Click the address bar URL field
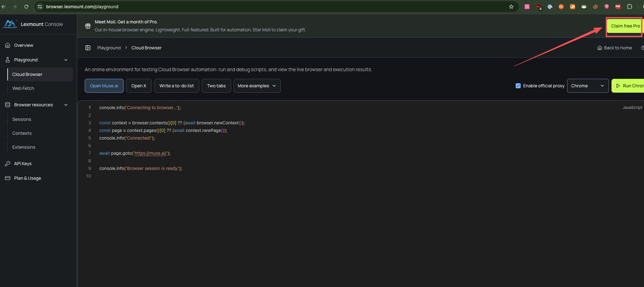The width and height of the screenshot is (644, 287). coord(271,6)
